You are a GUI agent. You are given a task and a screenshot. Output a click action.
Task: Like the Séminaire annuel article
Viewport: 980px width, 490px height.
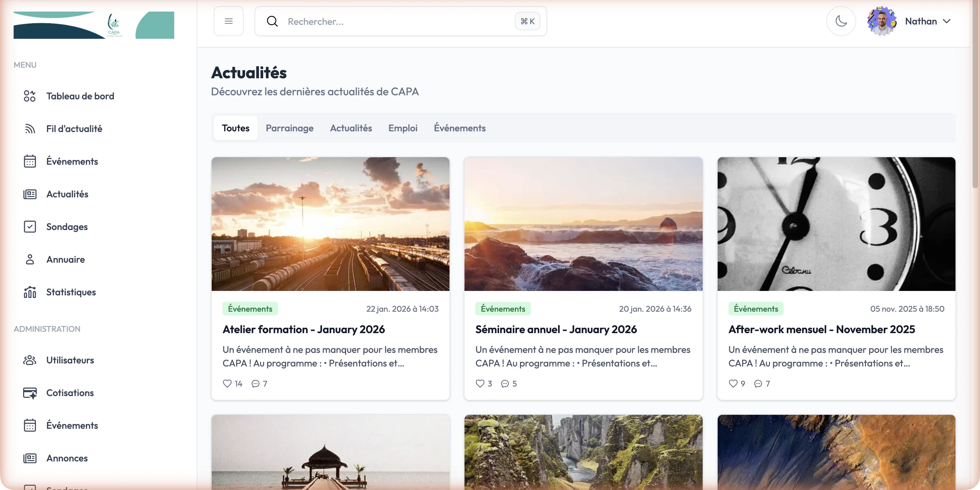click(x=480, y=383)
